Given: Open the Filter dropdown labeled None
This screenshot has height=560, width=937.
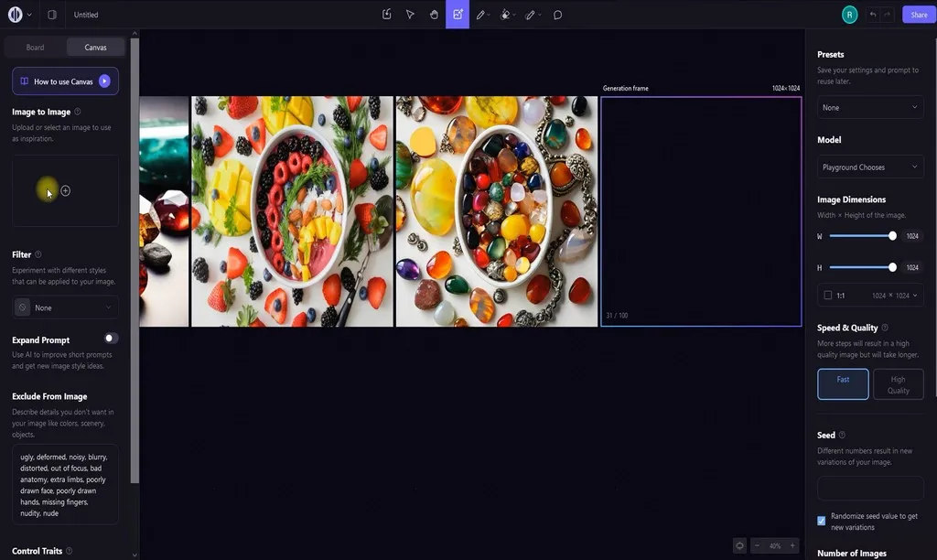Looking at the screenshot, I should pyautogui.click(x=64, y=307).
